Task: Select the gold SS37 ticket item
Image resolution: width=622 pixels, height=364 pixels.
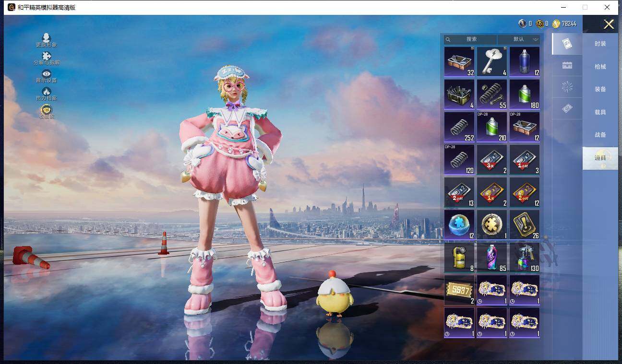Action: [x=459, y=290]
